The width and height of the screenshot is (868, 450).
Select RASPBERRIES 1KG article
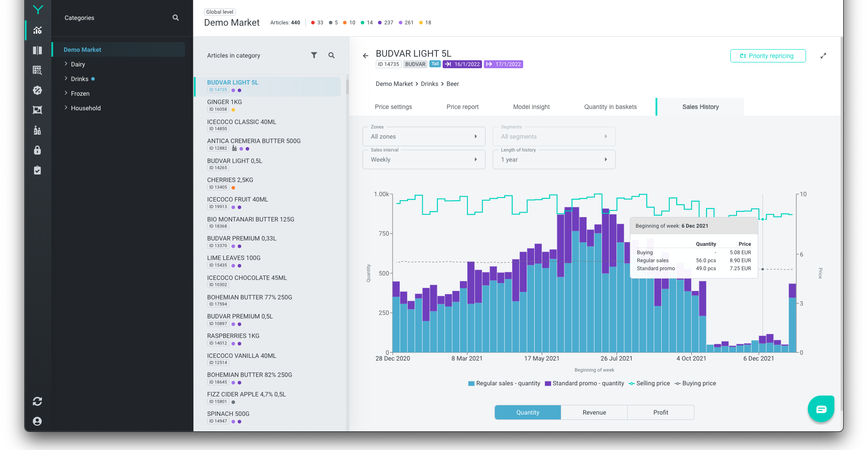click(x=268, y=339)
